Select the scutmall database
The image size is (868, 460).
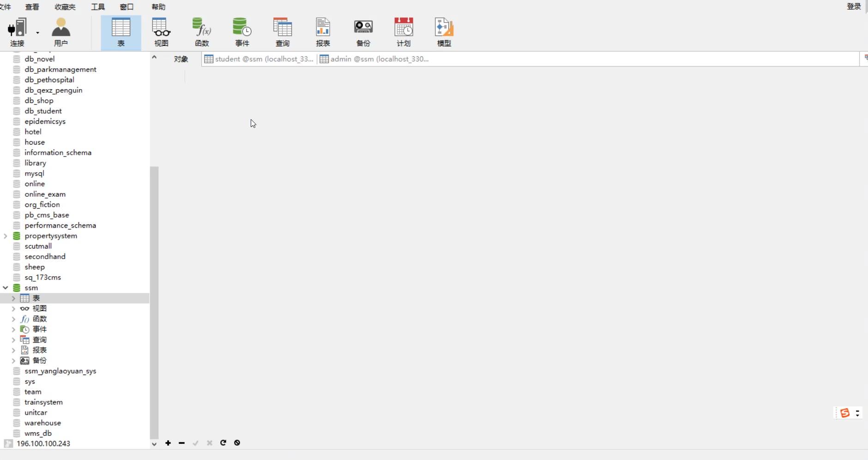pyautogui.click(x=38, y=246)
